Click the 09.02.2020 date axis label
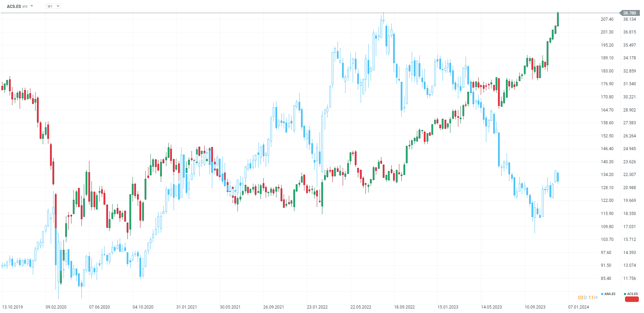644x313 pixels. 56,307
